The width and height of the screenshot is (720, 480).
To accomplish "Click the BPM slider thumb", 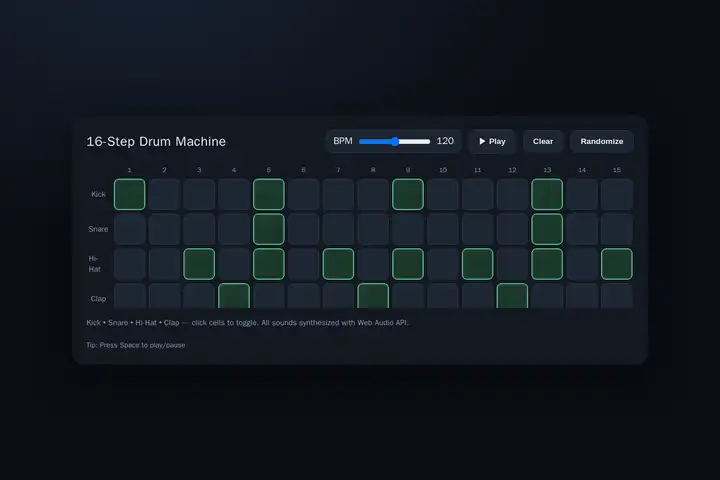I will [x=395, y=141].
